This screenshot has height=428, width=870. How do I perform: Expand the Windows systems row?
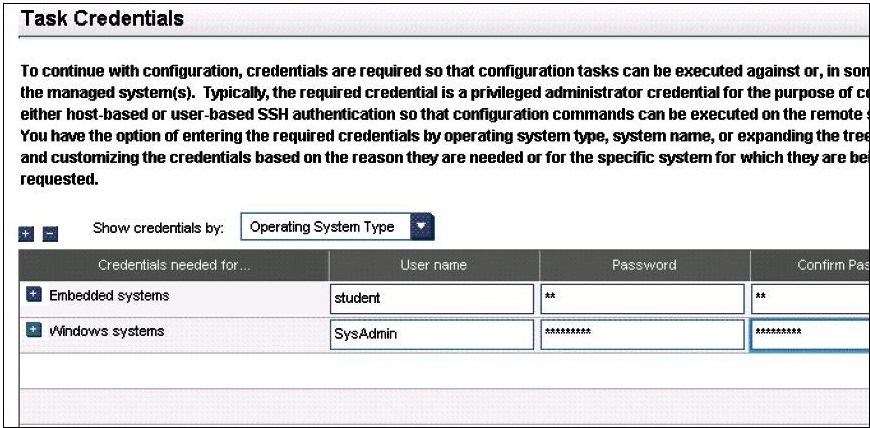click(x=34, y=330)
